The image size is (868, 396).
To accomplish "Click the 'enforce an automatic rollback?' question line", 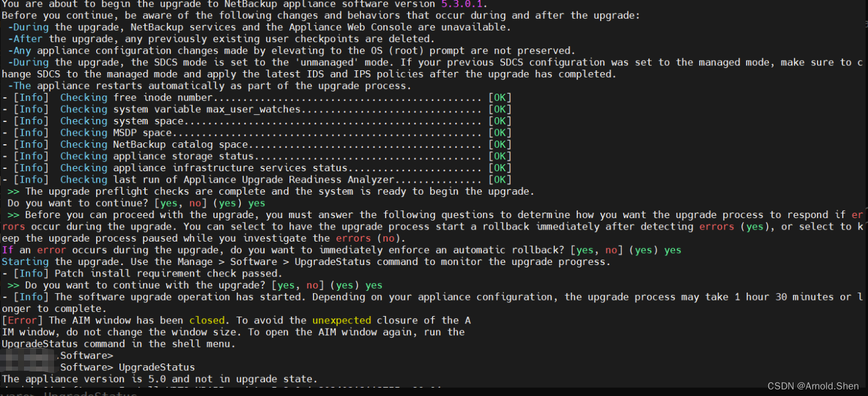I will pyautogui.click(x=341, y=250).
